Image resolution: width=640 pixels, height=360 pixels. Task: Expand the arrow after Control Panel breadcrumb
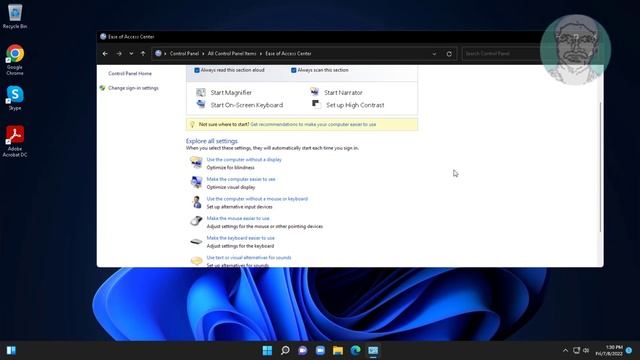tap(203, 53)
